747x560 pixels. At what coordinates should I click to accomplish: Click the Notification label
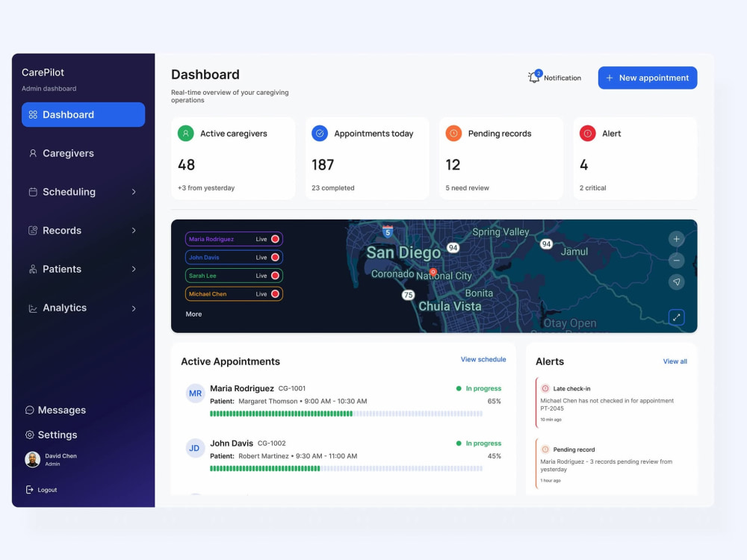click(x=562, y=78)
